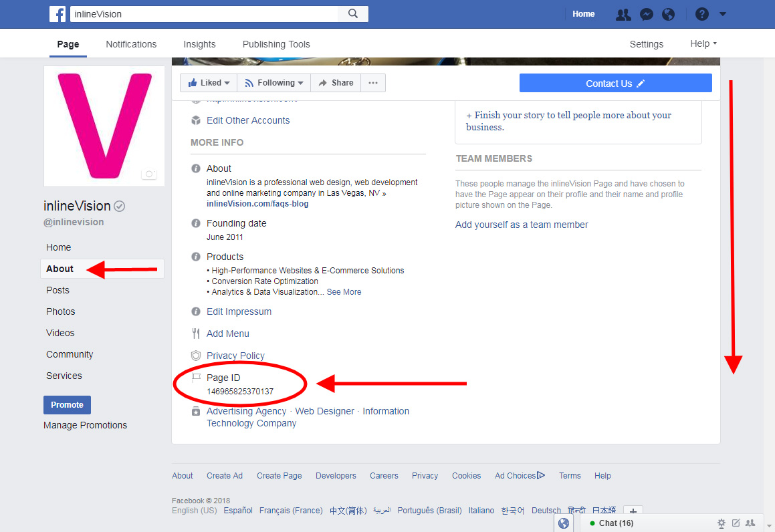Open the Messenger icon in top bar
This screenshot has height=532, width=775.
[646, 14]
